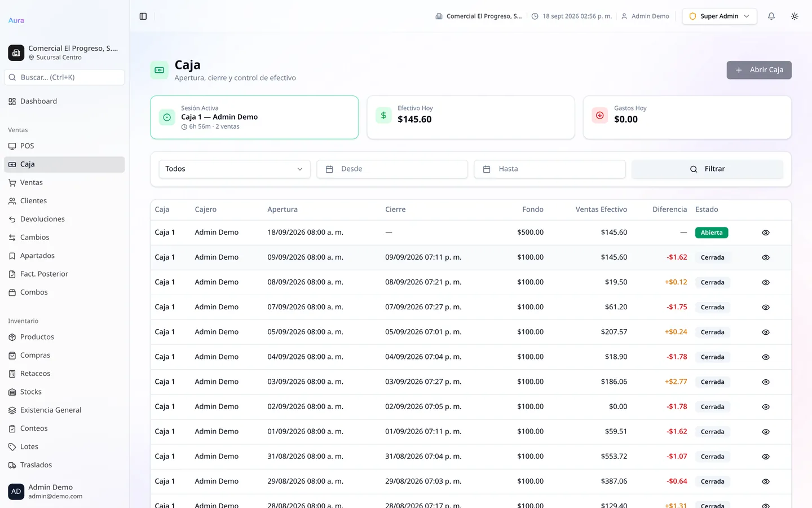View details of the 09/09/2026 session
Viewport: 812px width, 508px height.
click(766, 257)
